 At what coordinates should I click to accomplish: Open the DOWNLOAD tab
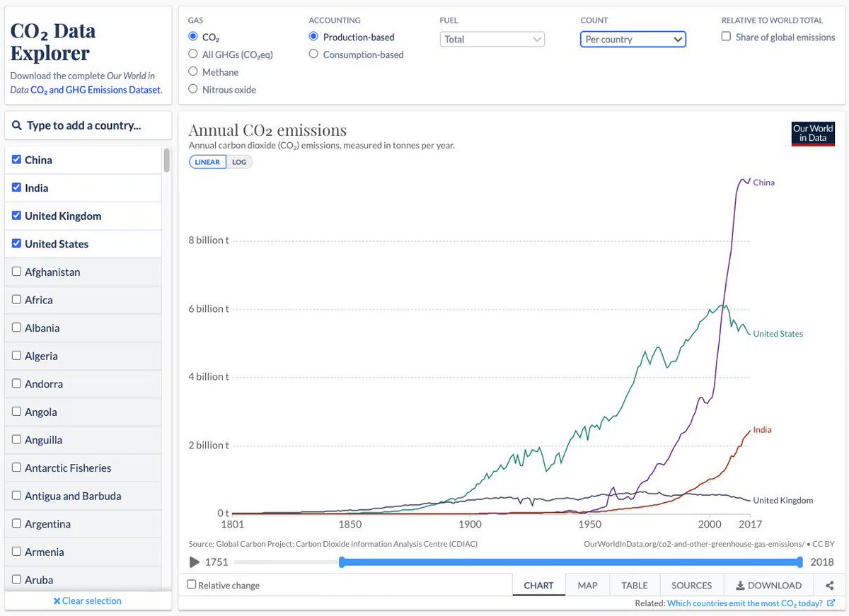(769, 586)
